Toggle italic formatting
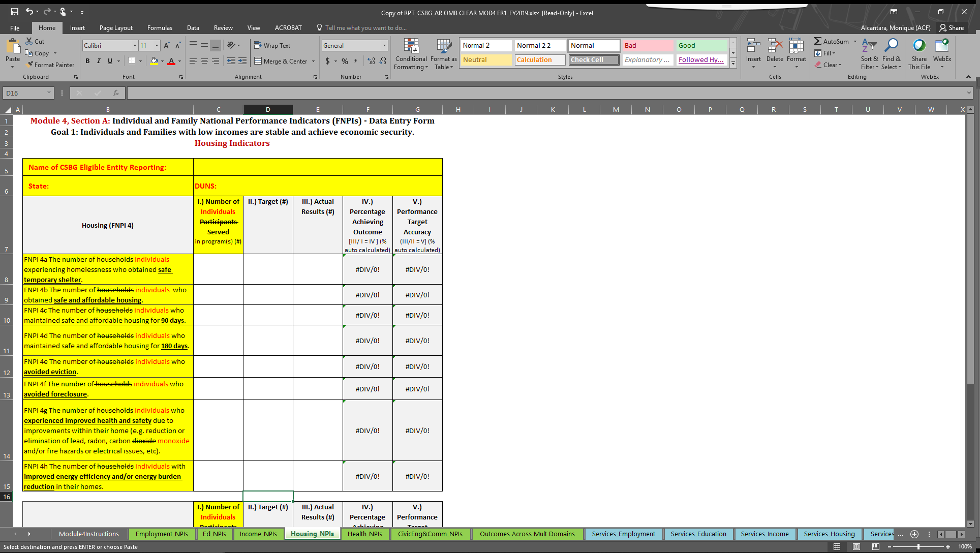 pos(99,61)
